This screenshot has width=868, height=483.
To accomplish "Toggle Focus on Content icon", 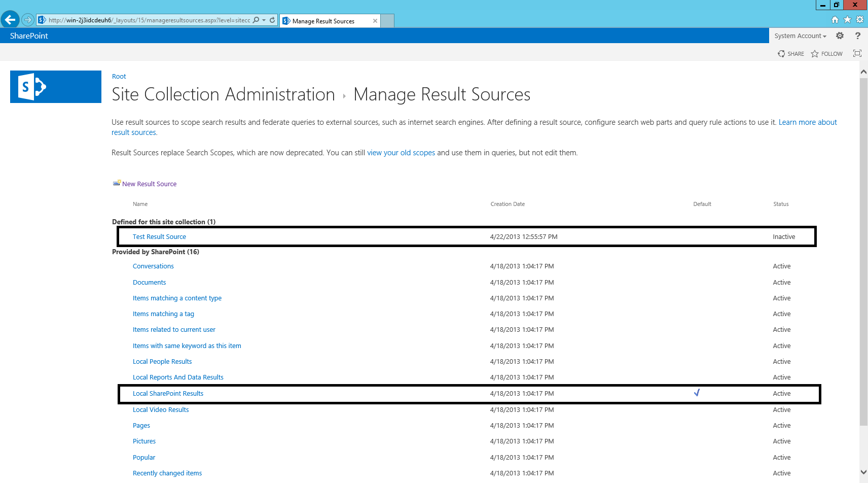I will (x=857, y=53).
